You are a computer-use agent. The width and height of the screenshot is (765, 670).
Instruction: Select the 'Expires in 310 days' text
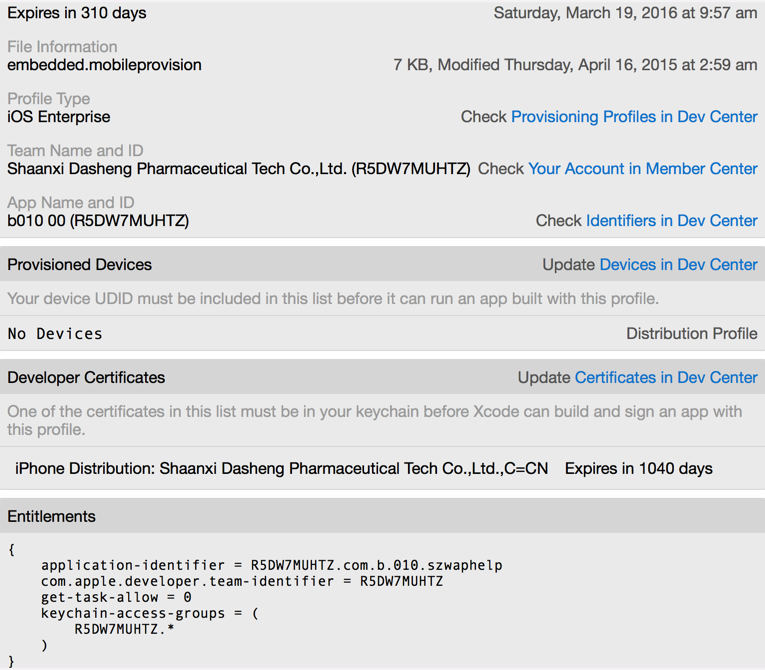(x=77, y=13)
